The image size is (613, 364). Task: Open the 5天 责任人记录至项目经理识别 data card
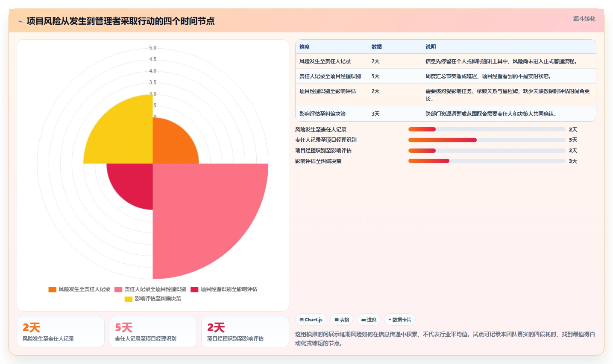tap(153, 332)
